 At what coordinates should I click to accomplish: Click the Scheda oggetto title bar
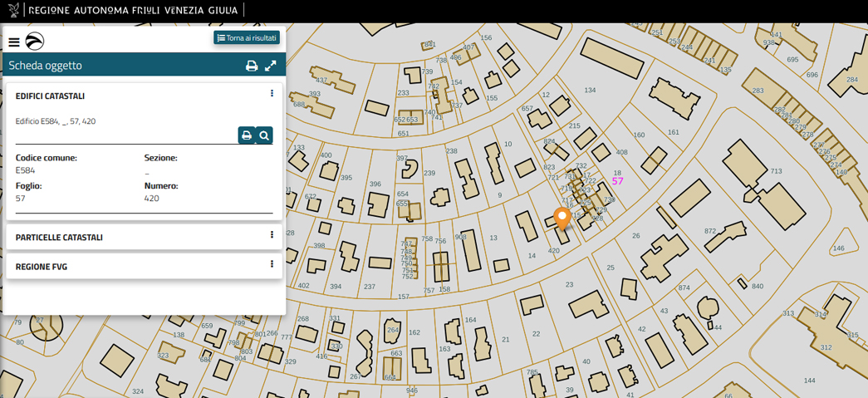pos(125,66)
